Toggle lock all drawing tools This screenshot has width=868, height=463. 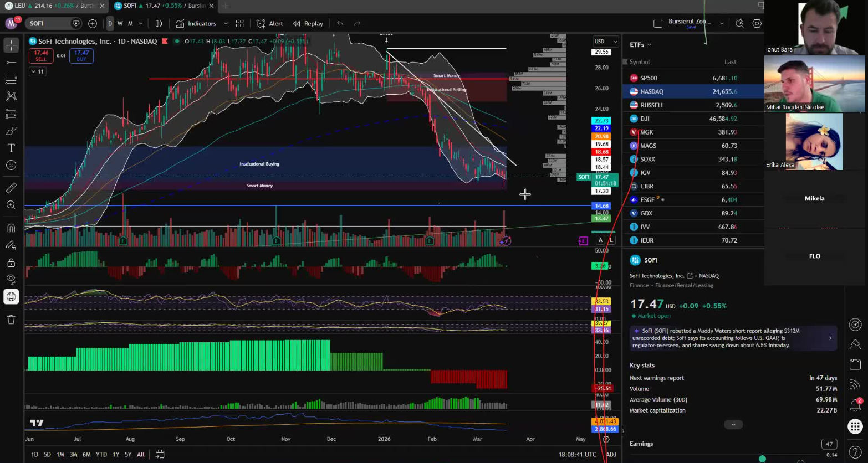(11, 263)
